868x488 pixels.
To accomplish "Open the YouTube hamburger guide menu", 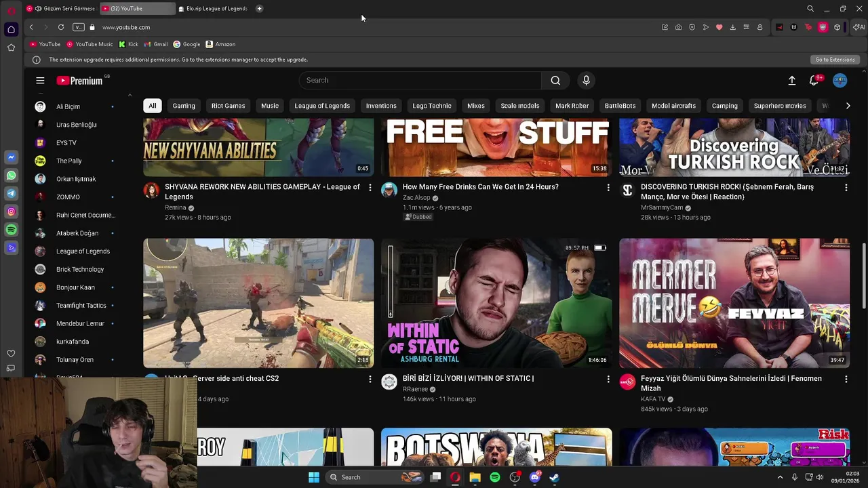I will [x=40, y=81].
